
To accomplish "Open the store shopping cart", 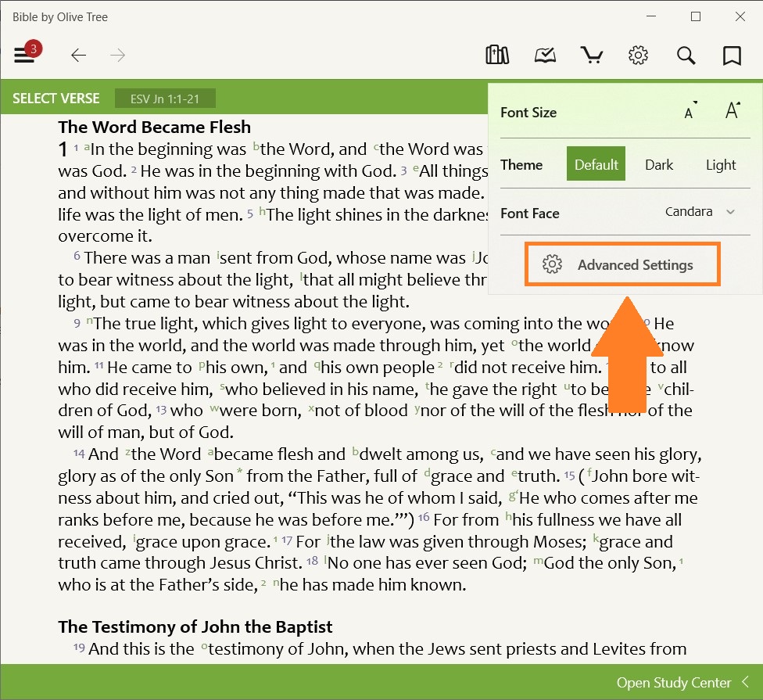I will pyautogui.click(x=592, y=56).
